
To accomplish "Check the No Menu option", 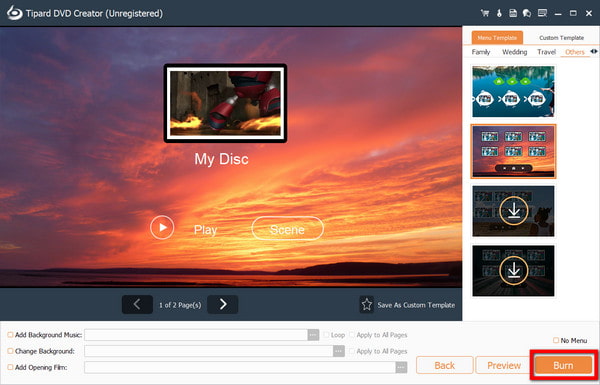I will pos(556,340).
